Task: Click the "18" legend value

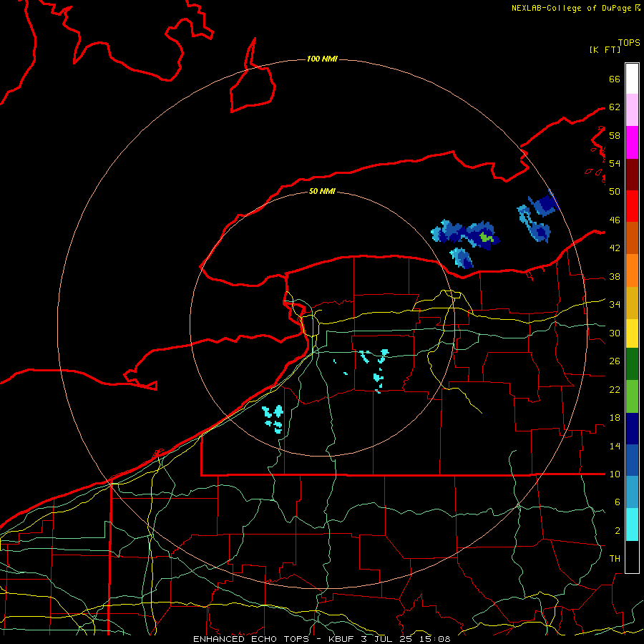Action: pos(615,418)
